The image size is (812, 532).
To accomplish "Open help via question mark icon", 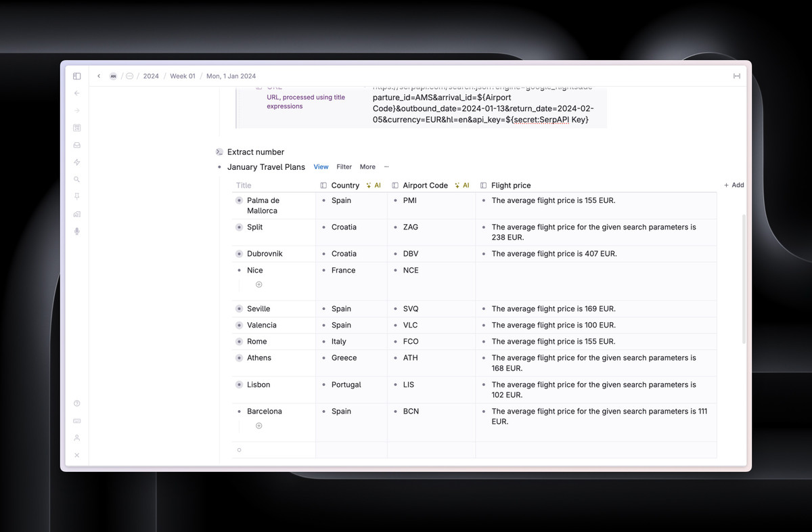I will pyautogui.click(x=76, y=403).
